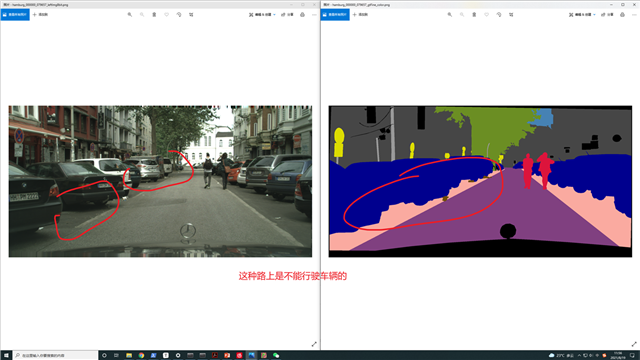Open crop tool in the gtFine_color window
Image resolution: width=640 pixels, height=360 pixels.
click(511, 14)
